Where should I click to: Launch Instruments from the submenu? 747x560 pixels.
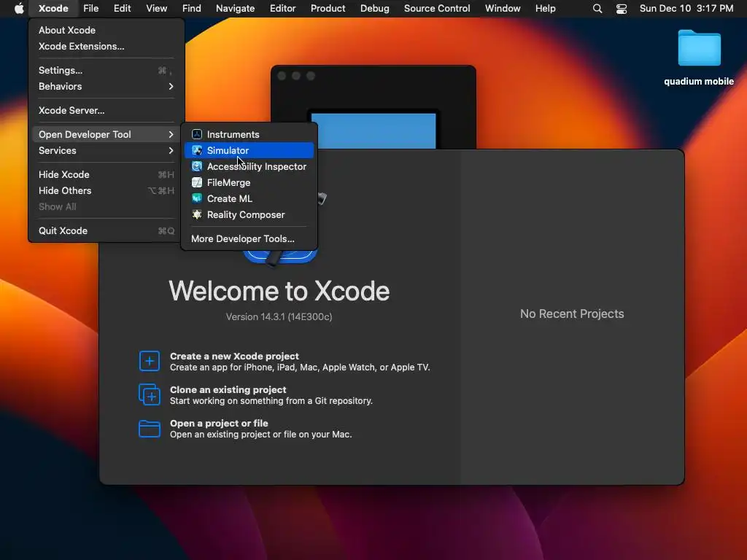coord(249,134)
